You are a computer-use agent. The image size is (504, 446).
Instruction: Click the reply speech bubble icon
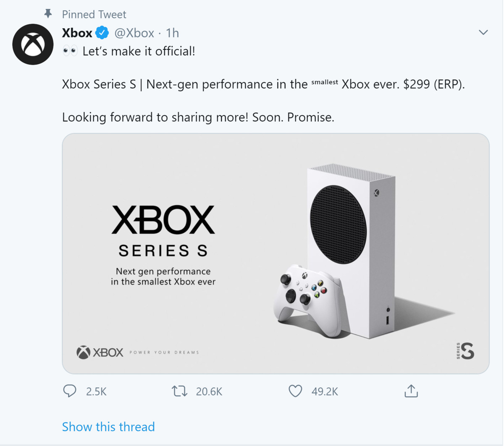(70, 391)
